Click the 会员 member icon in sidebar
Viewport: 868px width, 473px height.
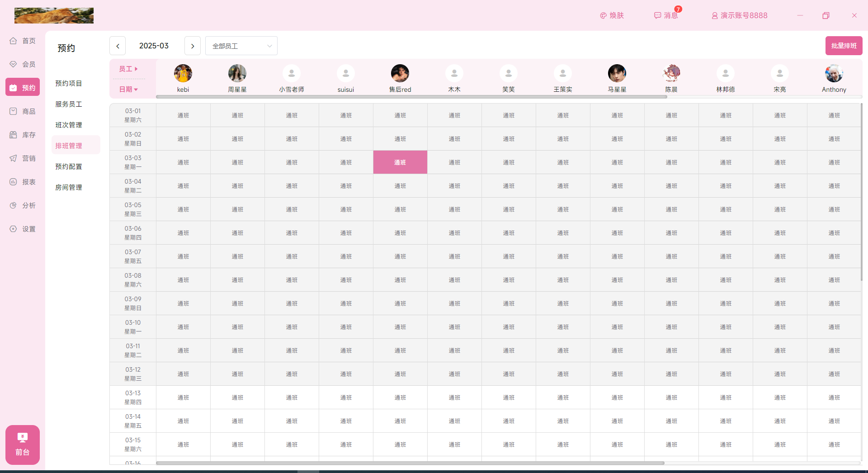tap(13, 64)
